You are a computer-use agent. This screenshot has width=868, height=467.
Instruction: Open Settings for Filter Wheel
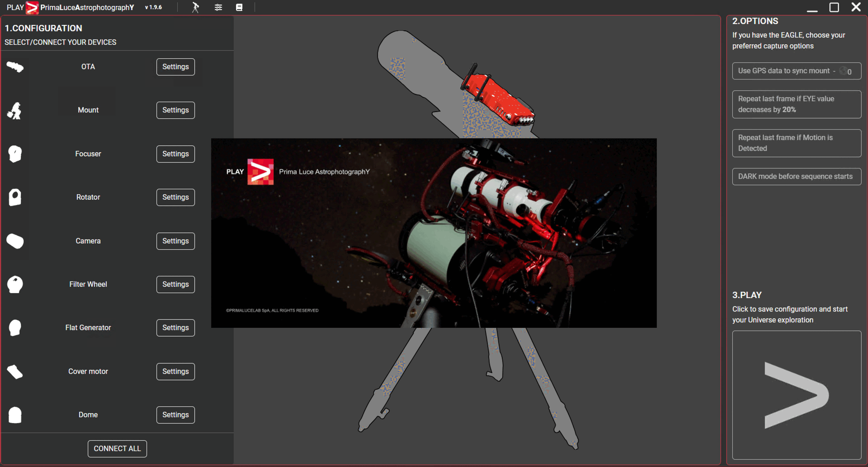click(x=175, y=285)
